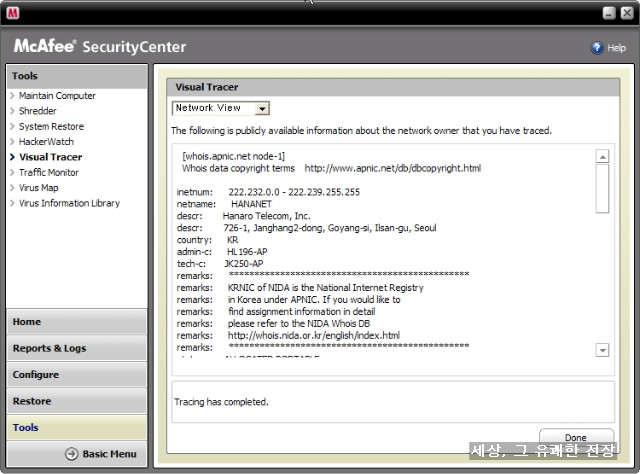Click the chevron beside HackerWatch
Viewport: 640px width, 474px height.
click(12, 142)
